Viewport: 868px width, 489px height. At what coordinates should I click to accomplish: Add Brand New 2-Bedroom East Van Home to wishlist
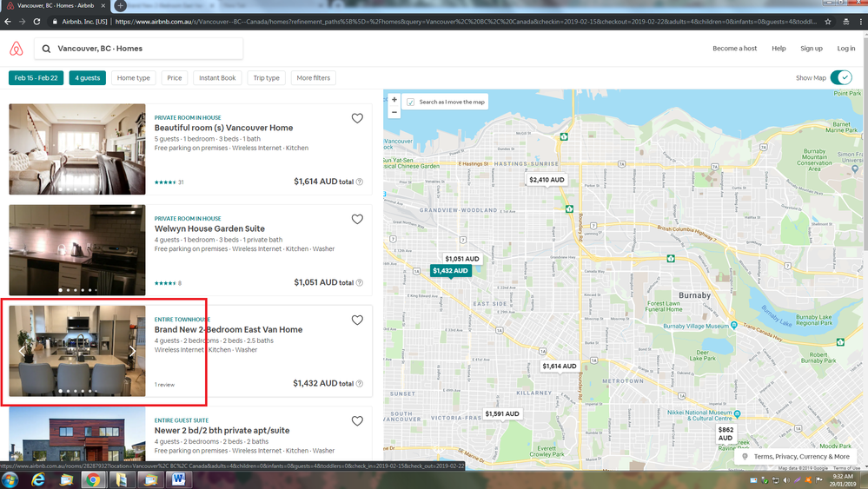(x=357, y=320)
